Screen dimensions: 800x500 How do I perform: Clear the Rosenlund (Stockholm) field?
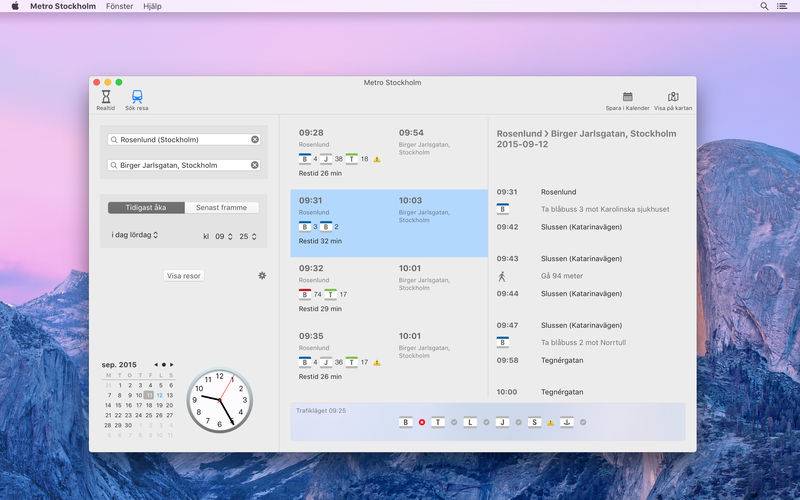[255, 139]
